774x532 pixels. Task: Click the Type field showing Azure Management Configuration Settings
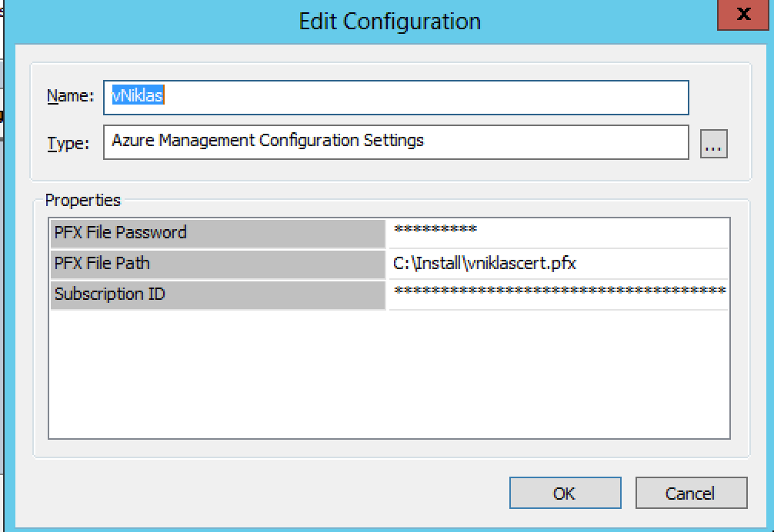[396, 142]
